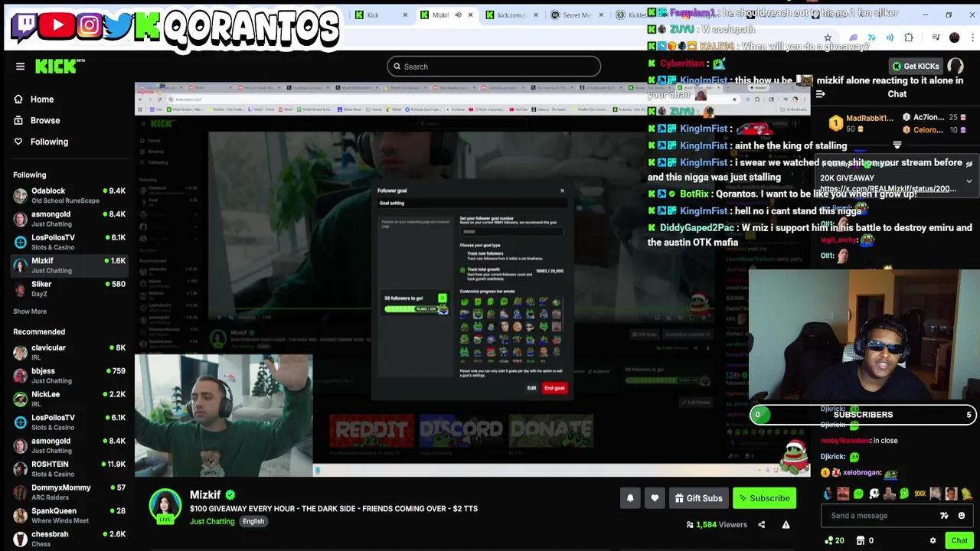Open the browser extensions puzzle icon
Screen dimensions: 980x551
pos(909,37)
